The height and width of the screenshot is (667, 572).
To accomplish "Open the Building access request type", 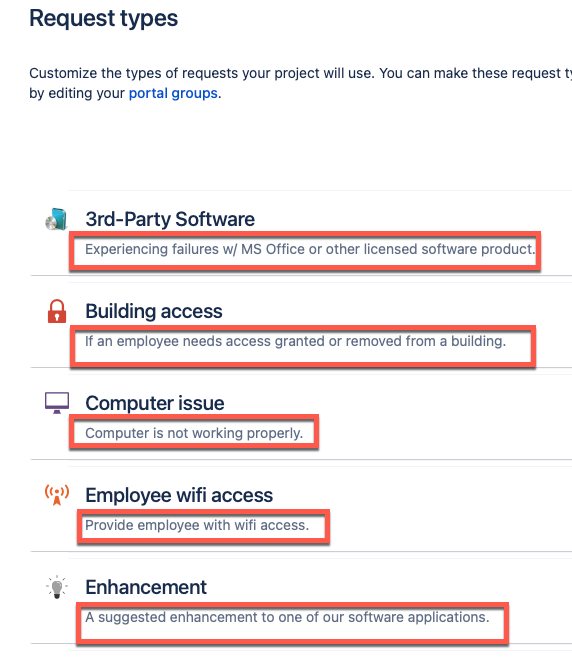I will point(154,311).
